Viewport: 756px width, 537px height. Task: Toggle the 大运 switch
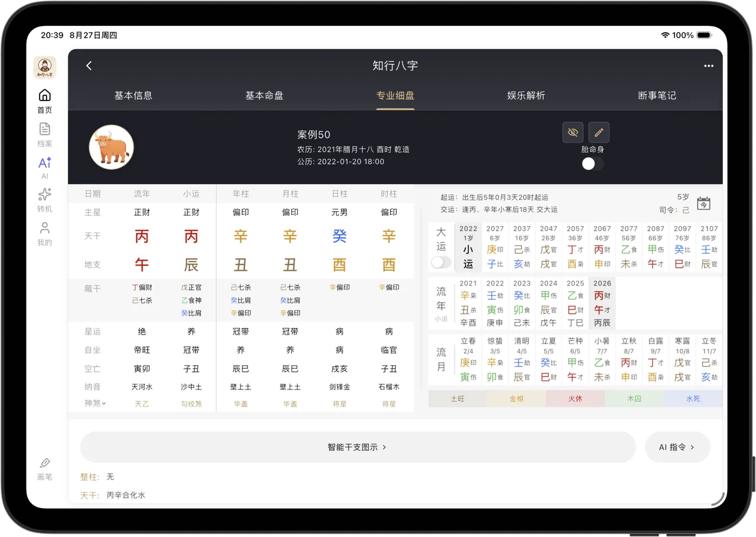click(441, 262)
